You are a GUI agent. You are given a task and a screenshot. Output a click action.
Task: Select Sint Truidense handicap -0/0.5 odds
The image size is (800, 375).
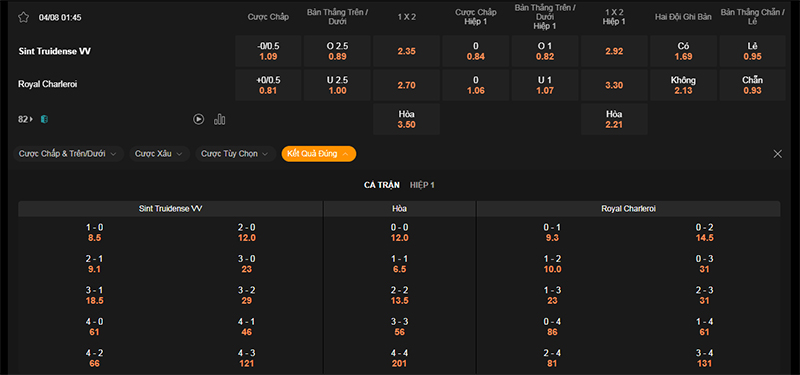268,51
